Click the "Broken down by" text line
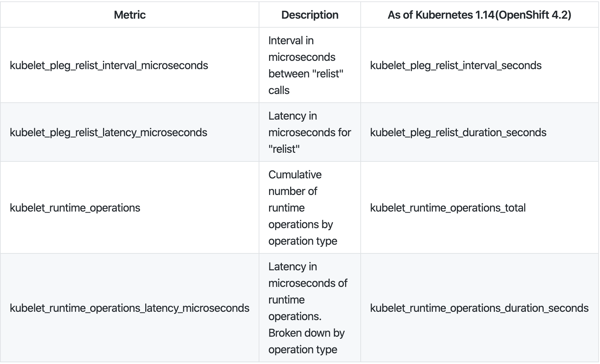 coord(306,333)
